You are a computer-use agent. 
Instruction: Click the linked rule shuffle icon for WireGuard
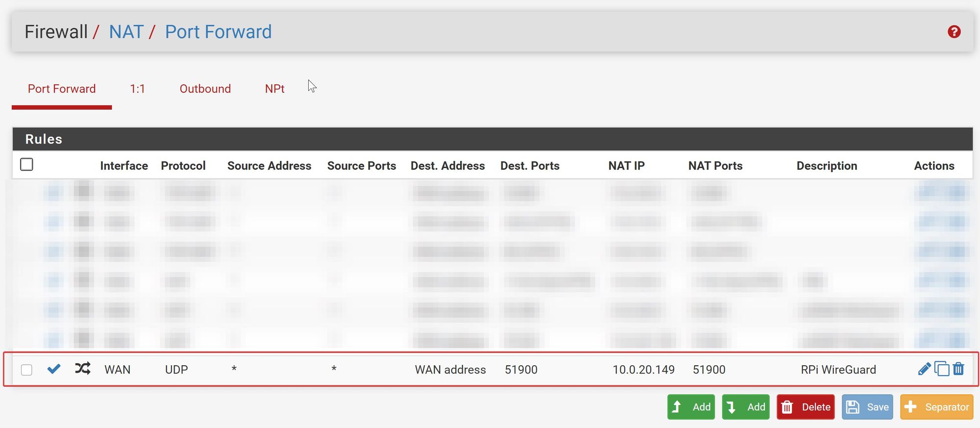click(x=83, y=368)
